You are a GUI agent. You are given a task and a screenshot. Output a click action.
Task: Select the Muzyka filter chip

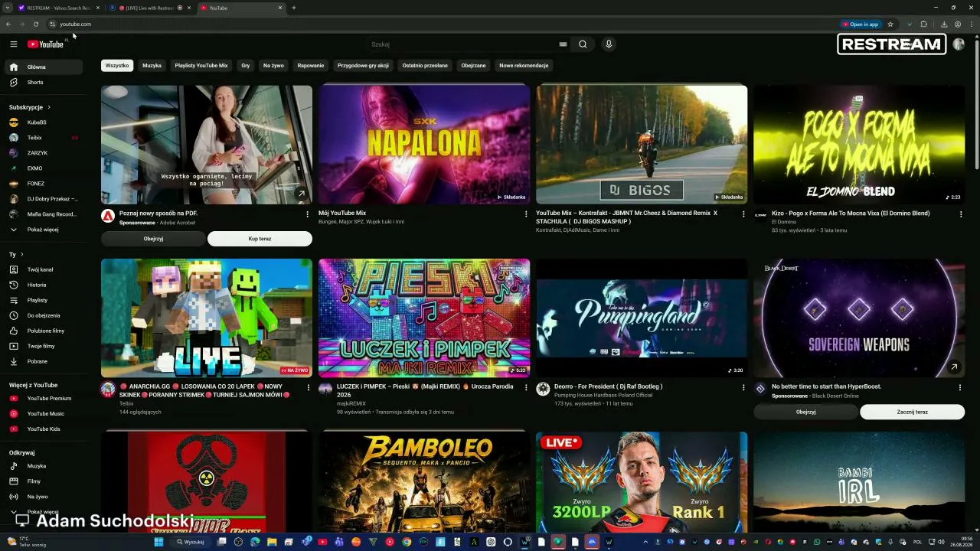(x=152, y=65)
